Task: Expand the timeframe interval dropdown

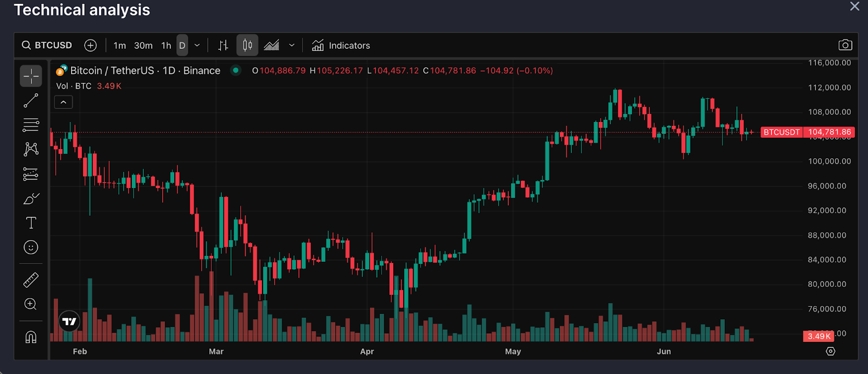Action: pos(197,46)
